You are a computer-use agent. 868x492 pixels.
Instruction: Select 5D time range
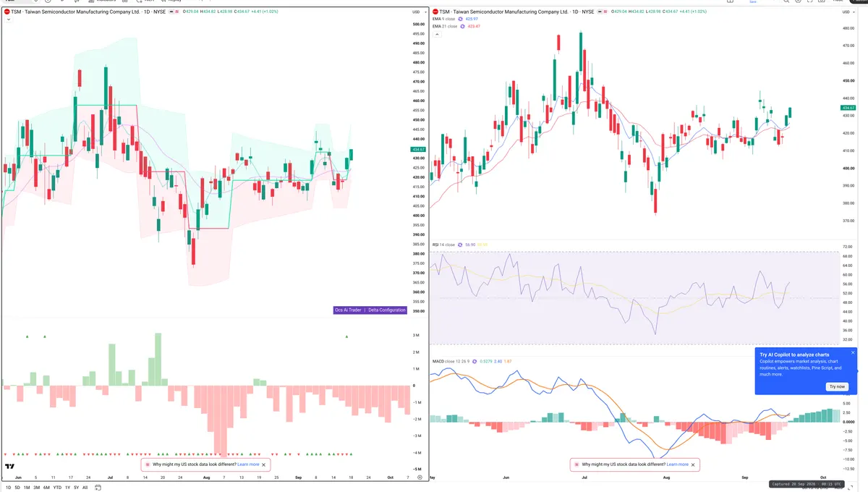(x=17, y=488)
